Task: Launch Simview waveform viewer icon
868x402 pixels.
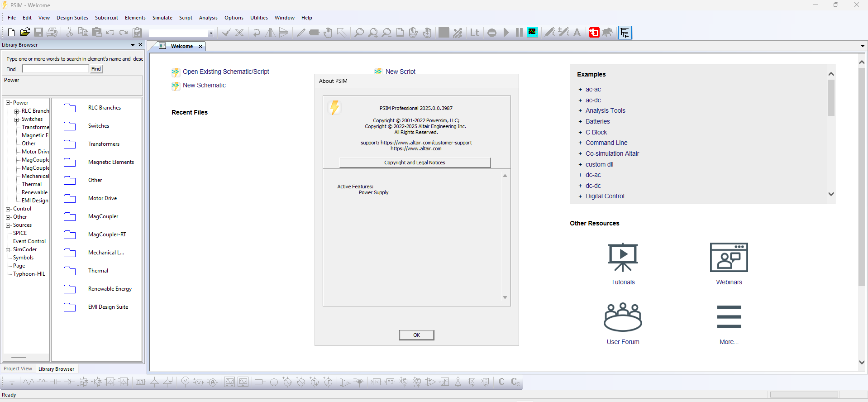Action: pos(533,32)
